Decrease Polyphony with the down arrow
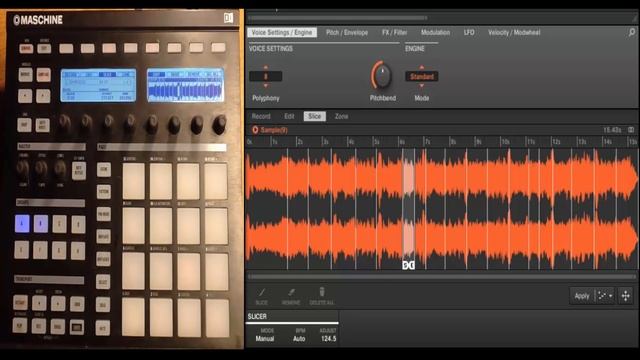 click(266, 85)
